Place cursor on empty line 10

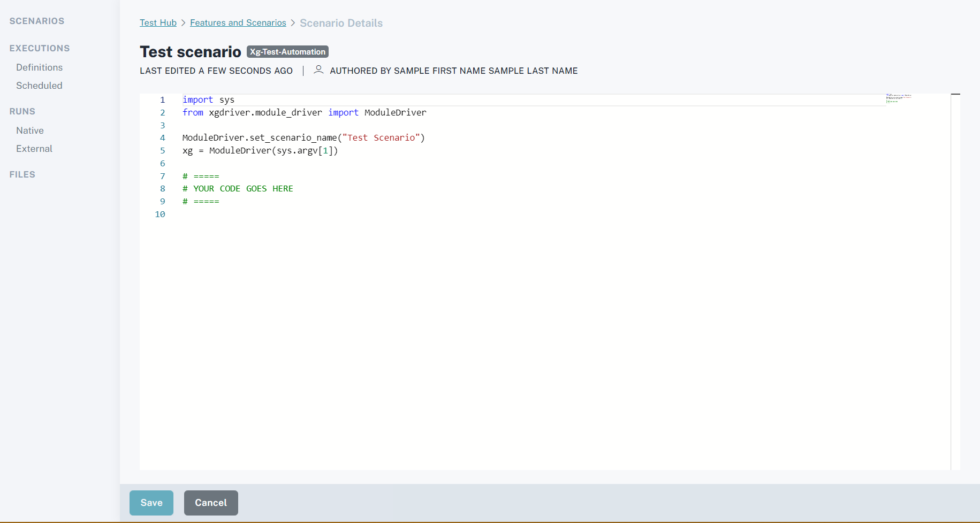[321, 214]
